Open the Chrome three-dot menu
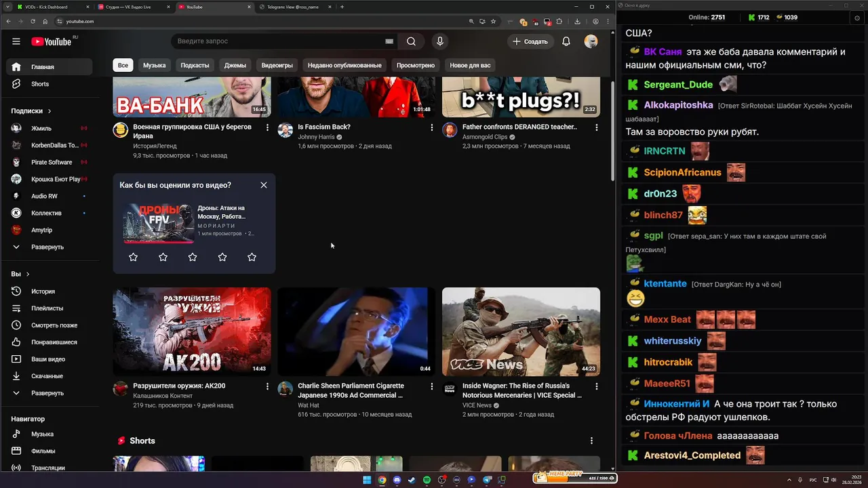The width and height of the screenshot is (868, 488). (x=607, y=21)
